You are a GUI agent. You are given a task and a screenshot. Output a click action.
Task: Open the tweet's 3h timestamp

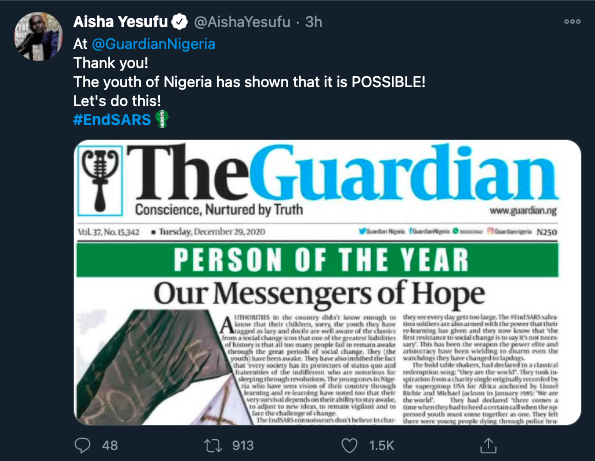tap(314, 22)
